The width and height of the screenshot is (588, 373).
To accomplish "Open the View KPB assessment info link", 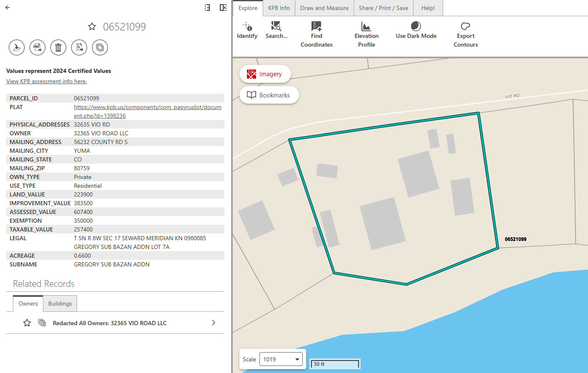I will [47, 81].
